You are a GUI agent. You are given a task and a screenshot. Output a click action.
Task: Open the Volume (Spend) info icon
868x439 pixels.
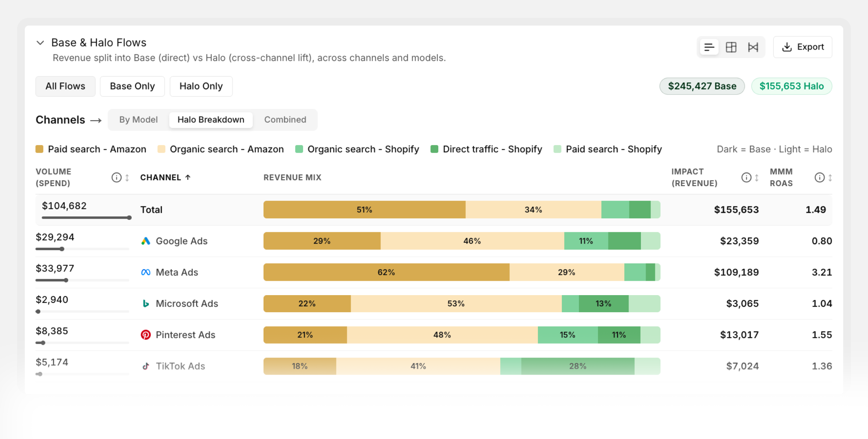[x=116, y=178]
